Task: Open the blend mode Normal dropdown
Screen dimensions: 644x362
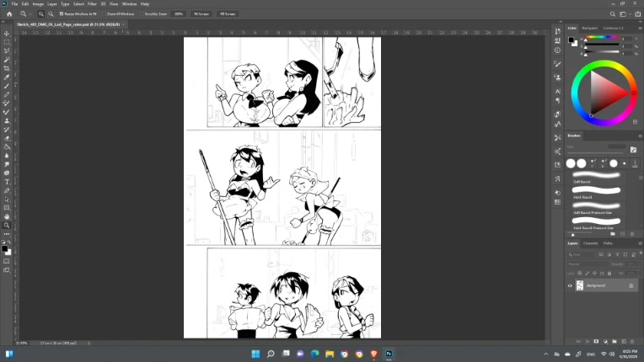Action: click(x=587, y=264)
